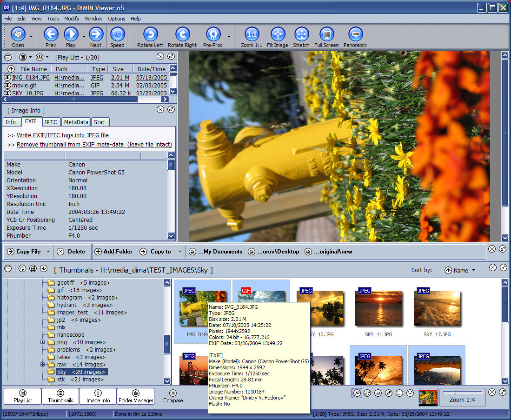Close the Play List panel
511x420 pixels.
point(160,56)
